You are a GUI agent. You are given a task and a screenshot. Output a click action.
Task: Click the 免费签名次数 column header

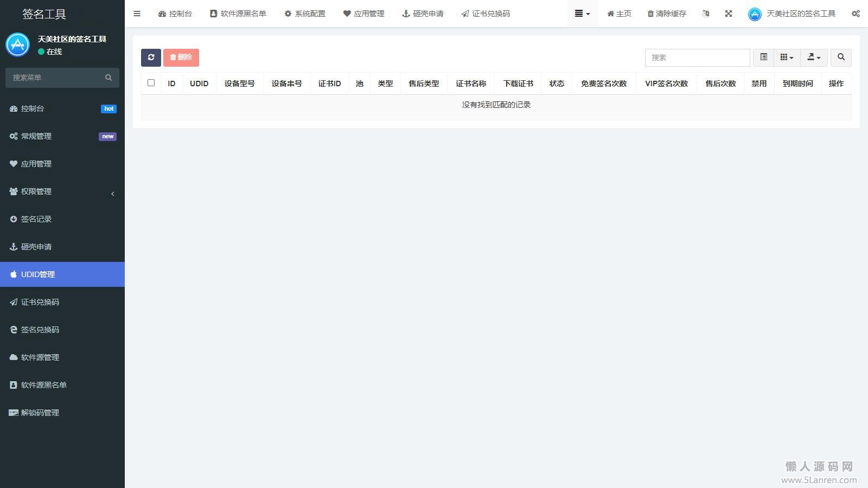pyautogui.click(x=604, y=84)
